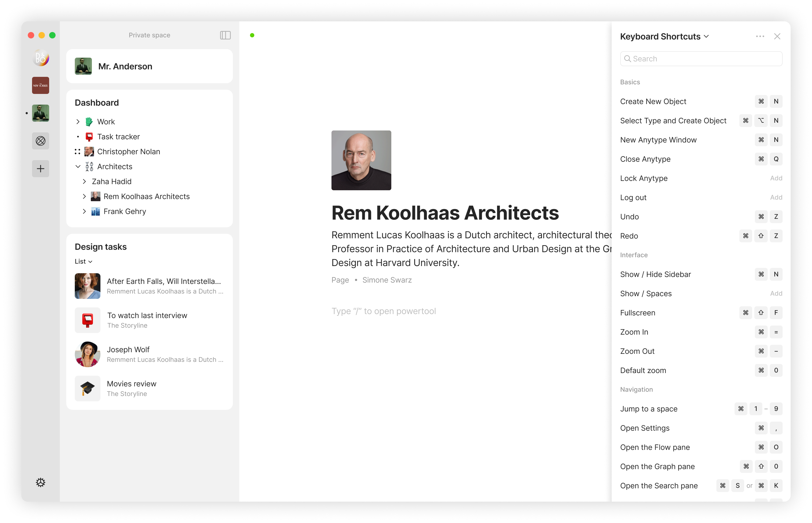Open the crossed-circle space icon

(x=40, y=141)
